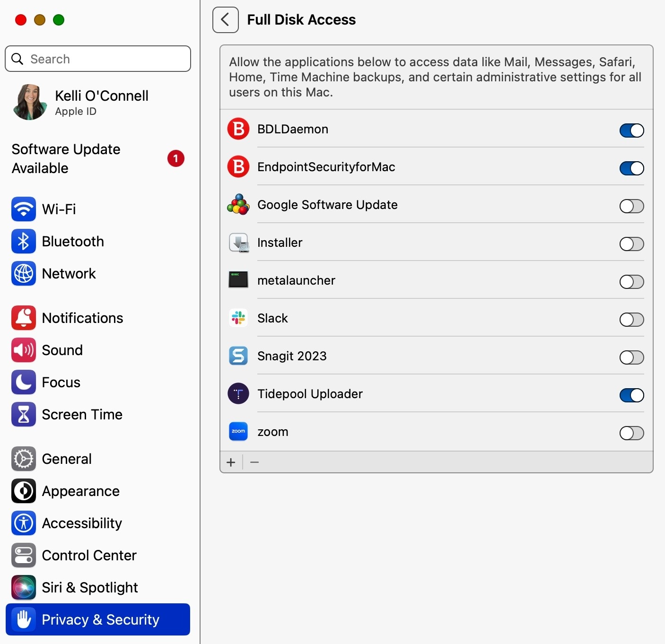
Task: Open Bluetooth settings icon
Action: pos(24,241)
